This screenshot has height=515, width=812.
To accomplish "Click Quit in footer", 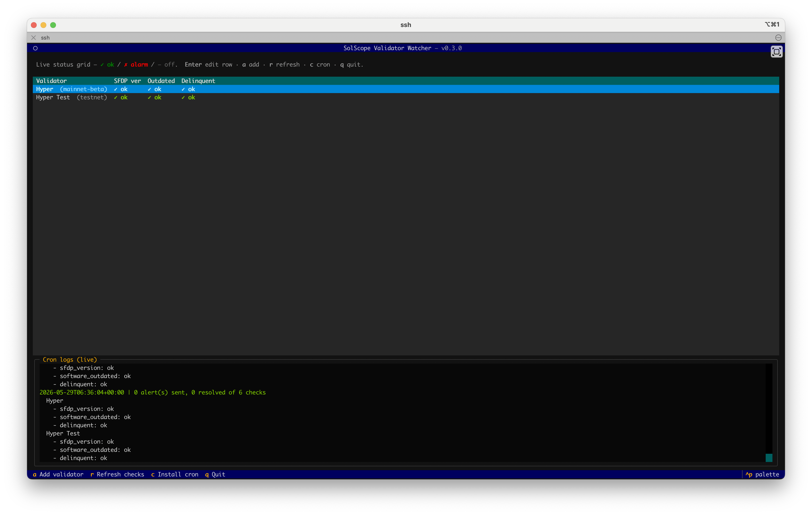I will (215, 474).
